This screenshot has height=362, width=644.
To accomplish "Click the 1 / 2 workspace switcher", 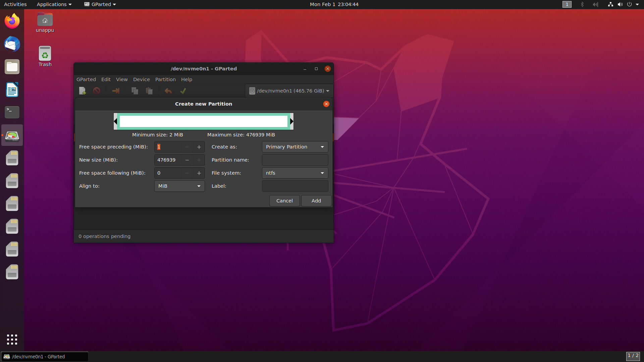I will (x=633, y=356).
